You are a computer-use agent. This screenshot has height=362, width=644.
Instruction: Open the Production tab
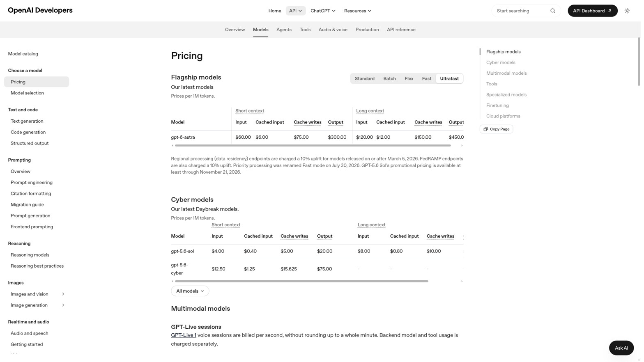point(367,30)
